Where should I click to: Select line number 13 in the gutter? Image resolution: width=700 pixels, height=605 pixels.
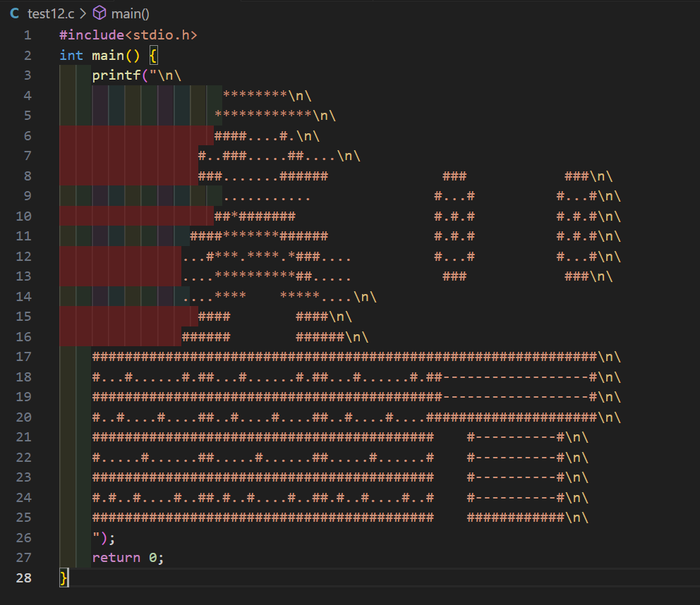[x=24, y=276]
